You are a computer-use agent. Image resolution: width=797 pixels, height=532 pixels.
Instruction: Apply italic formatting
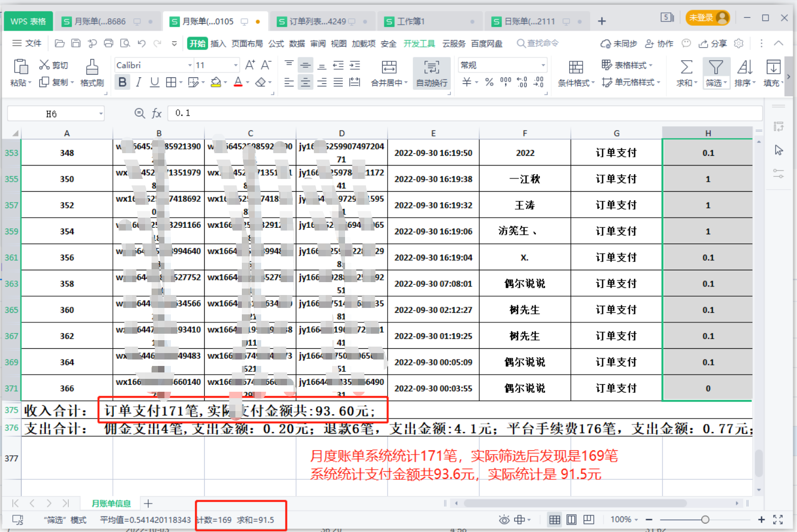[139, 82]
